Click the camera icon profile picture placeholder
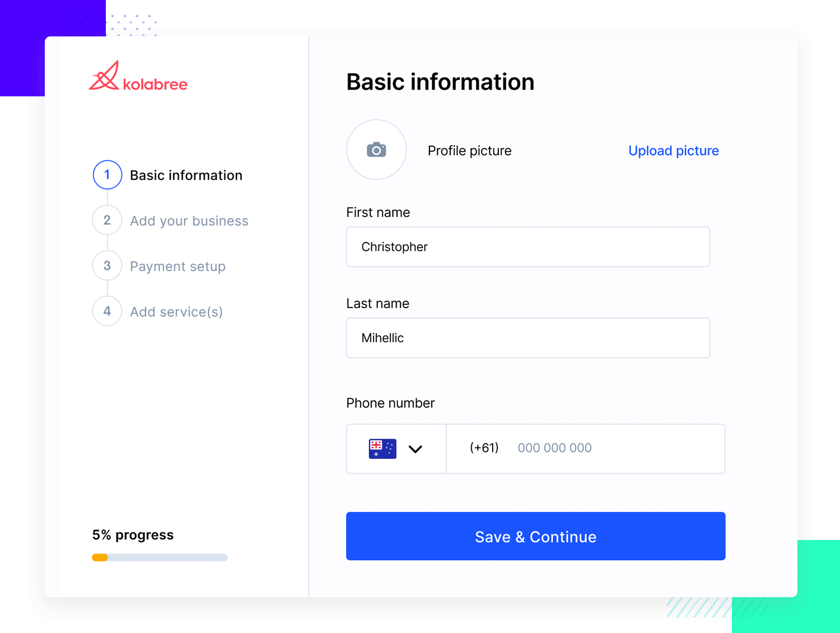Image resolution: width=840 pixels, height=633 pixels. [x=376, y=150]
